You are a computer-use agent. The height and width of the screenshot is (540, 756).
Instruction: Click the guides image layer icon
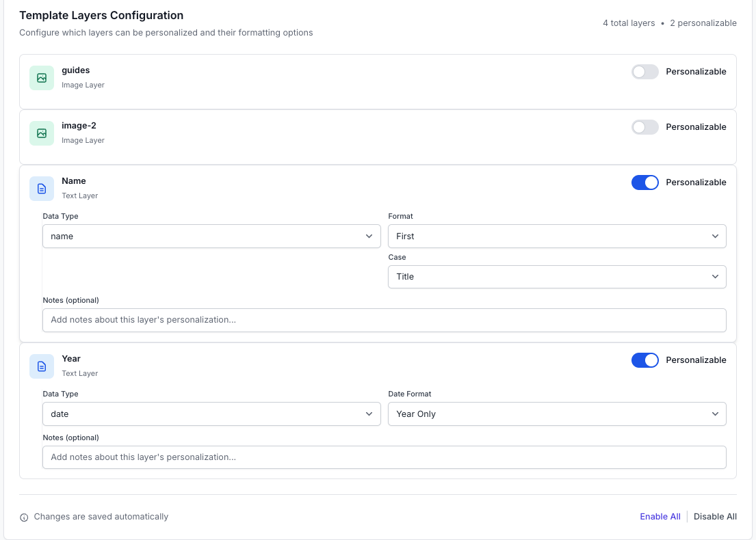(x=42, y=78)
